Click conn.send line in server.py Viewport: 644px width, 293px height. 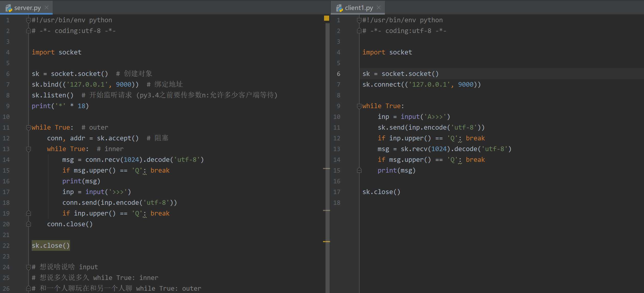coord(120,203)
